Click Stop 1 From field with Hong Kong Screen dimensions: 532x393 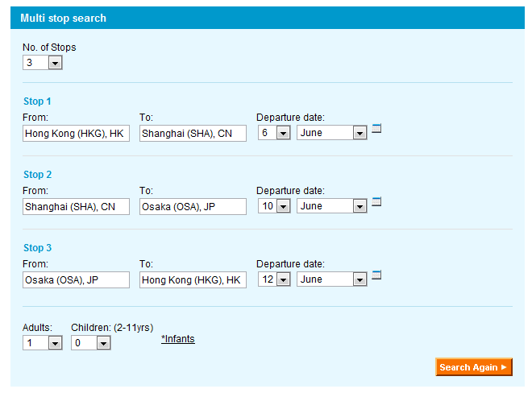pyautogui.click(x=76, y=134)
